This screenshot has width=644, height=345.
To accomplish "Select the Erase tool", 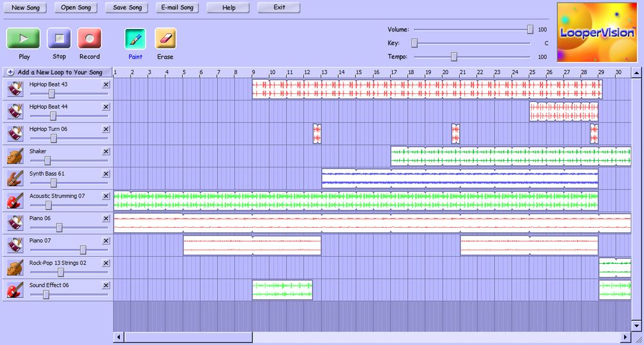I will pos(166,39).
